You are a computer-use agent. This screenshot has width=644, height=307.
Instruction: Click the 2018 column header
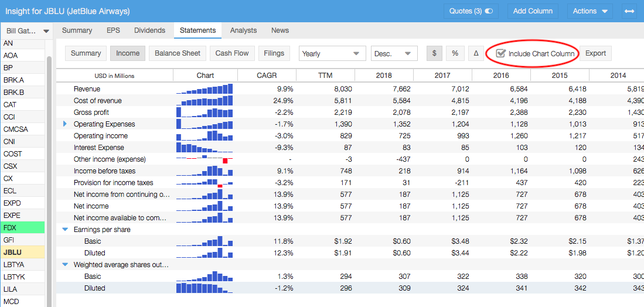(x=384, y=76)
